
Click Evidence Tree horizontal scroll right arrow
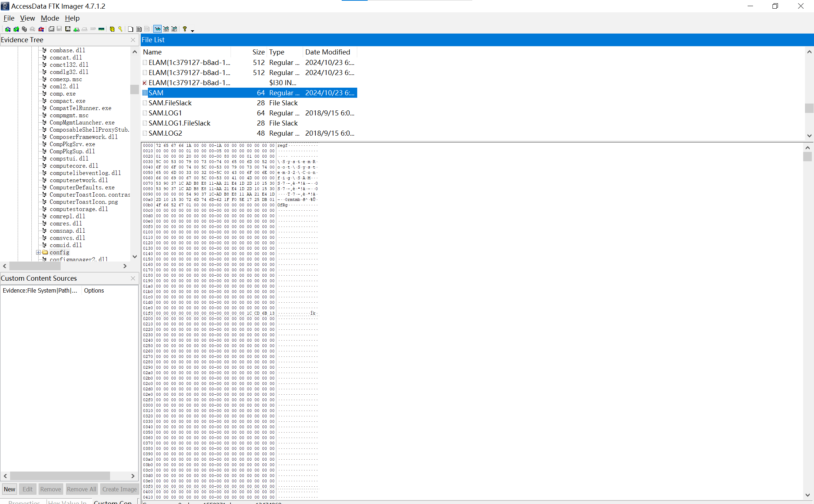pos(125,266)
